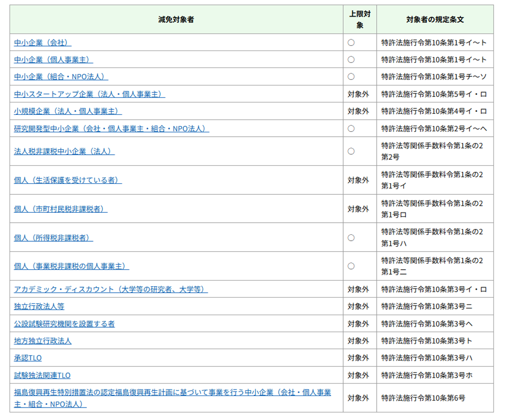Open 個人（事業税非課税の個人事業主） link
508x420 pixels.
coord(71,266)
